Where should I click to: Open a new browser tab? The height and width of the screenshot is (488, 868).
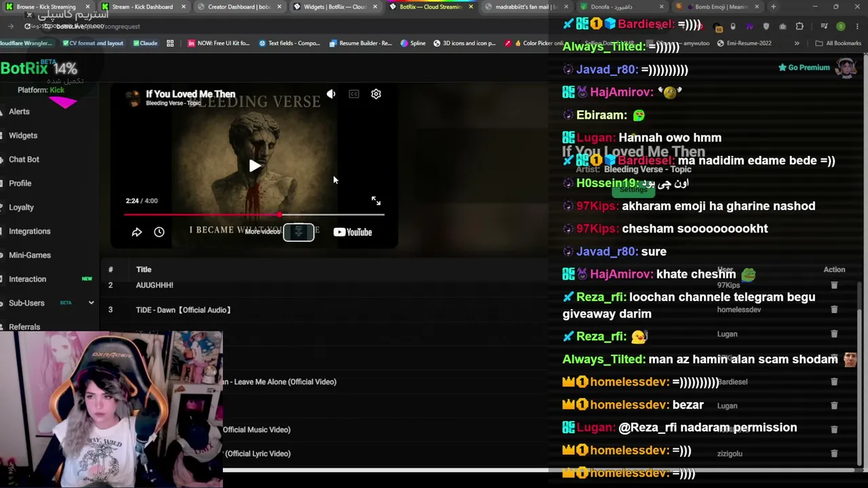click(x=774, y=7)
